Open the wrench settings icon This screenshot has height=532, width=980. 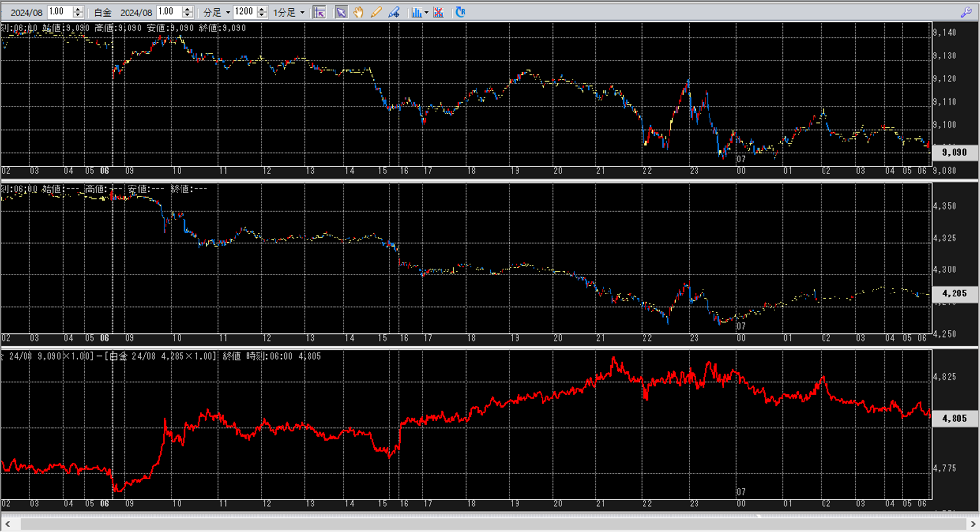coord(966,12)
